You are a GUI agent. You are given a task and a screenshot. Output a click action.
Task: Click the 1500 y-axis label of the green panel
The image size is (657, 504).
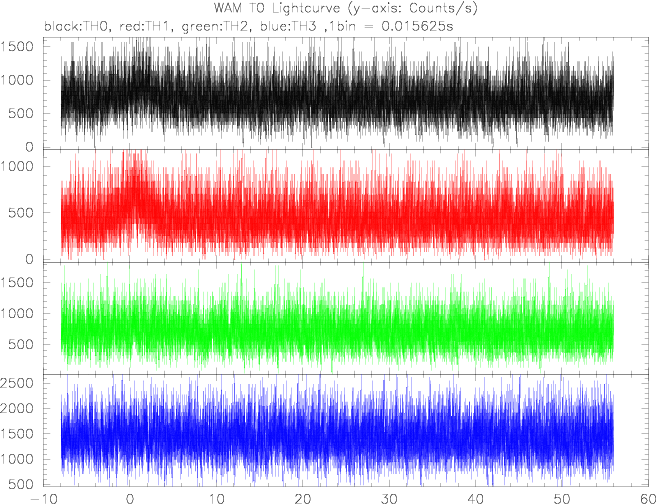tap(17, 282)
